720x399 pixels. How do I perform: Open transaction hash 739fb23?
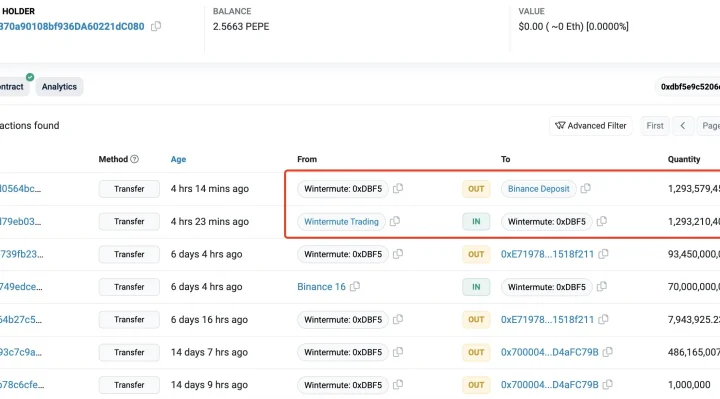(x=22, y=254)
